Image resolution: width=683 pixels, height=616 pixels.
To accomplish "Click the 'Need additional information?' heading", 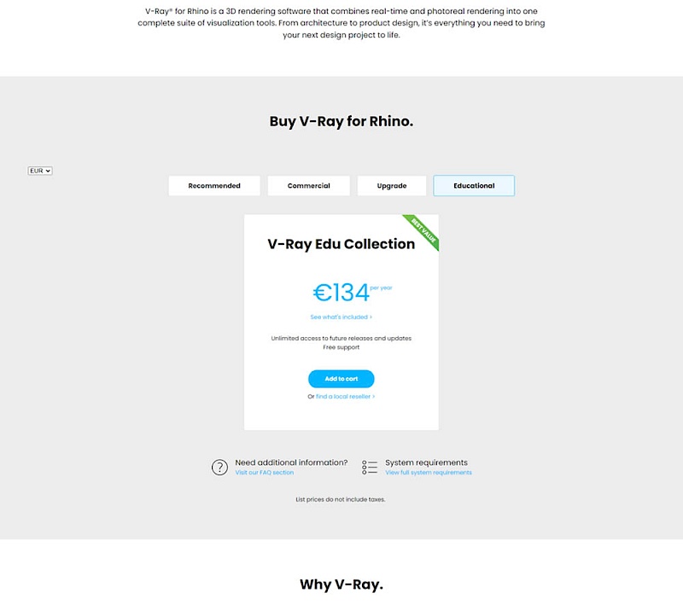I will click(291, 462).
